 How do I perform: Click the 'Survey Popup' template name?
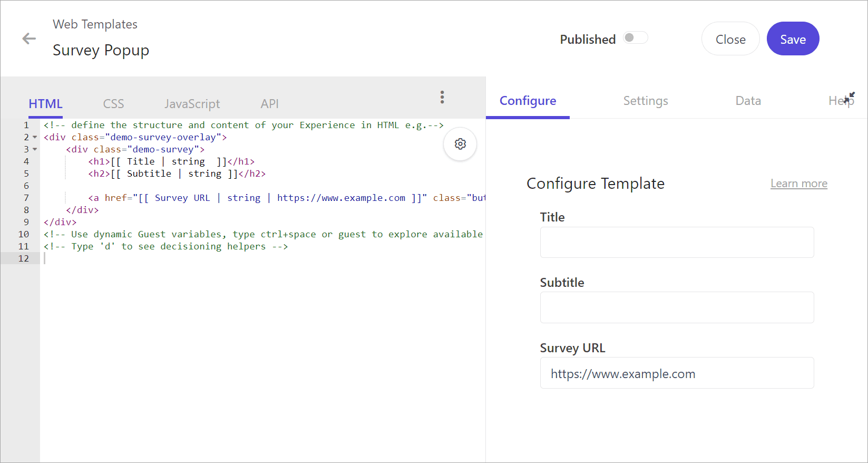point(101,50)
